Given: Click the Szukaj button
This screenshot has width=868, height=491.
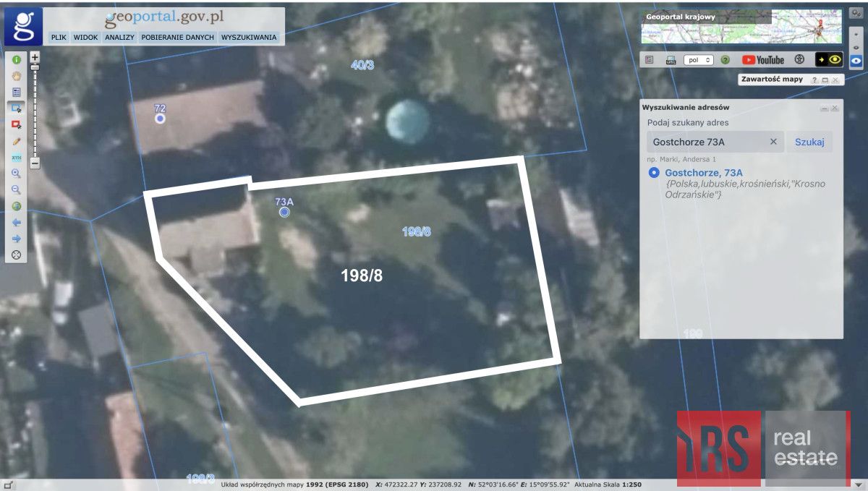Looking at the screenshot, I should point(809,142).
